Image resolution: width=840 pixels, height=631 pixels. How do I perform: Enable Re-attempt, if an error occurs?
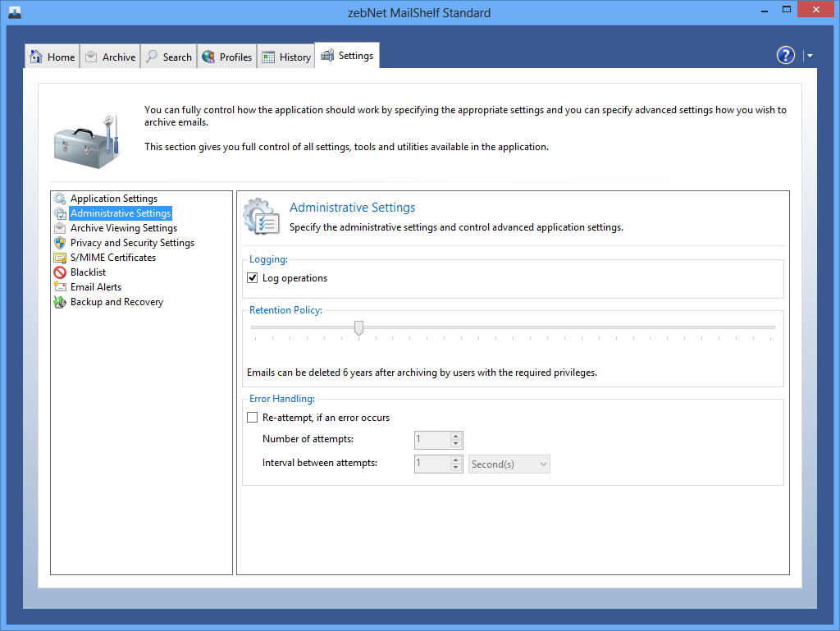253,418
